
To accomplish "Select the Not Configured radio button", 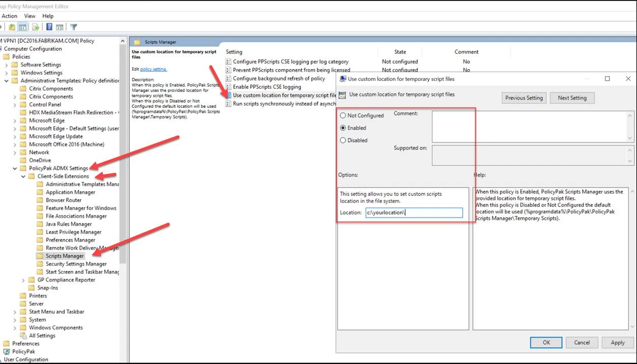I will 343,116.
